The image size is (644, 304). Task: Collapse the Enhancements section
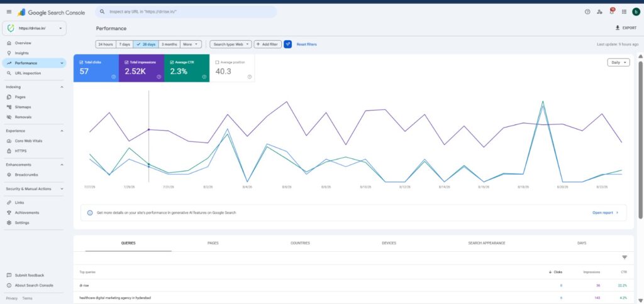(x=62, y=165)
